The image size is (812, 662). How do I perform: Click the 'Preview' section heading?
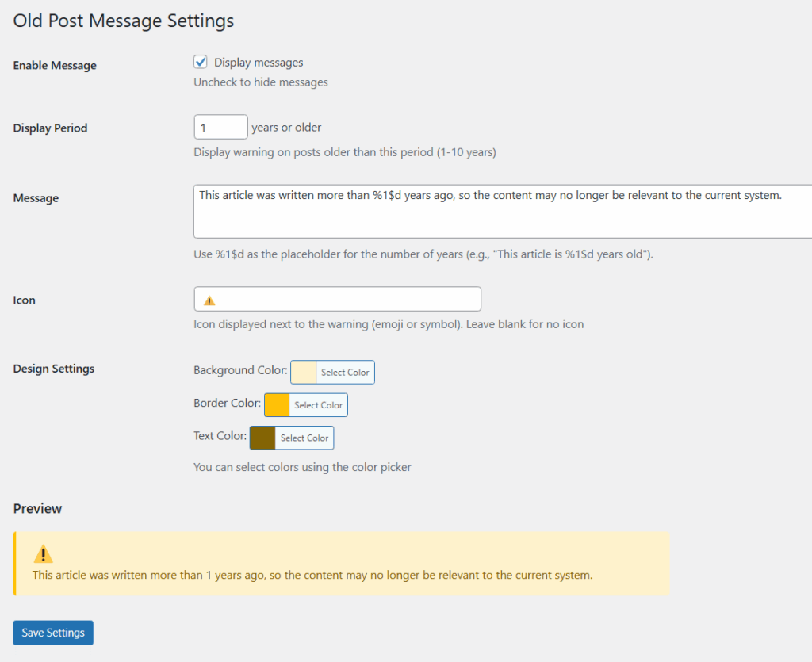click(x=37, y=509)
